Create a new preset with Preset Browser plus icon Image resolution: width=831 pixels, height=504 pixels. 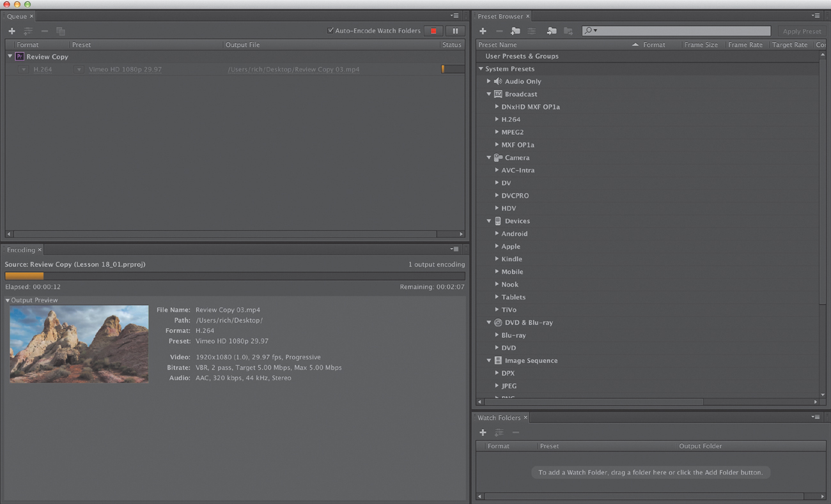(x=483, y=31)
